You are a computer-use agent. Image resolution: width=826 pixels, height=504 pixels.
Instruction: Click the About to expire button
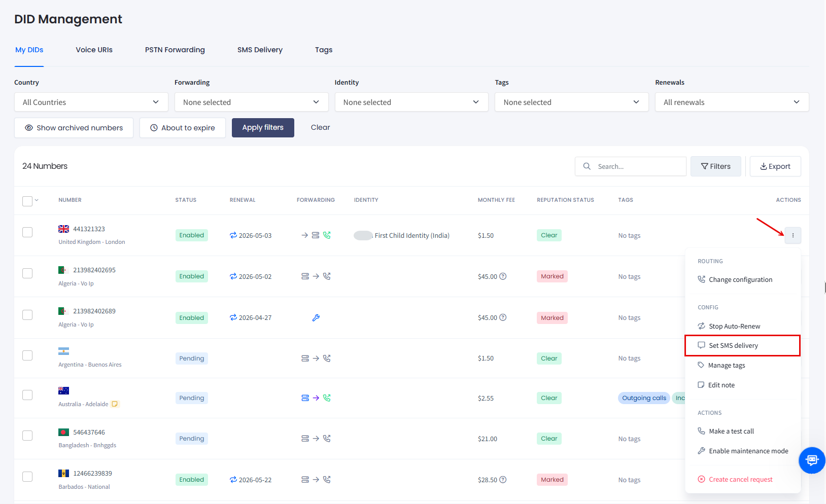tap(183, 128)
